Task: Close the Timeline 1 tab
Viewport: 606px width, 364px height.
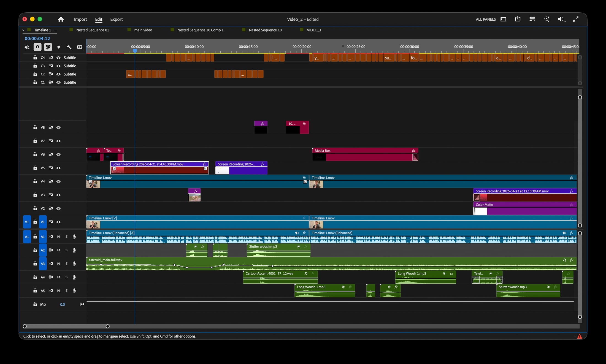Action: [x=23, y=30]
